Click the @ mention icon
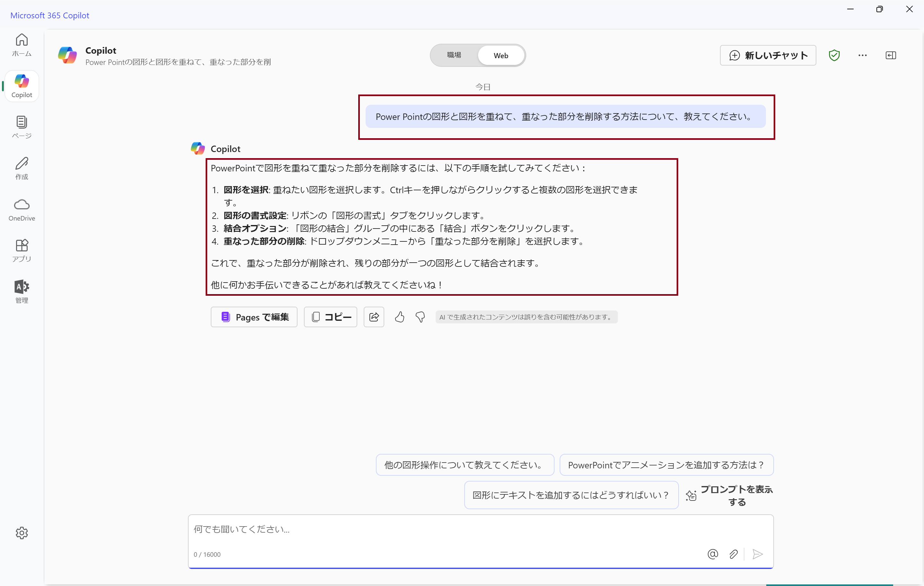 point(713,554)
